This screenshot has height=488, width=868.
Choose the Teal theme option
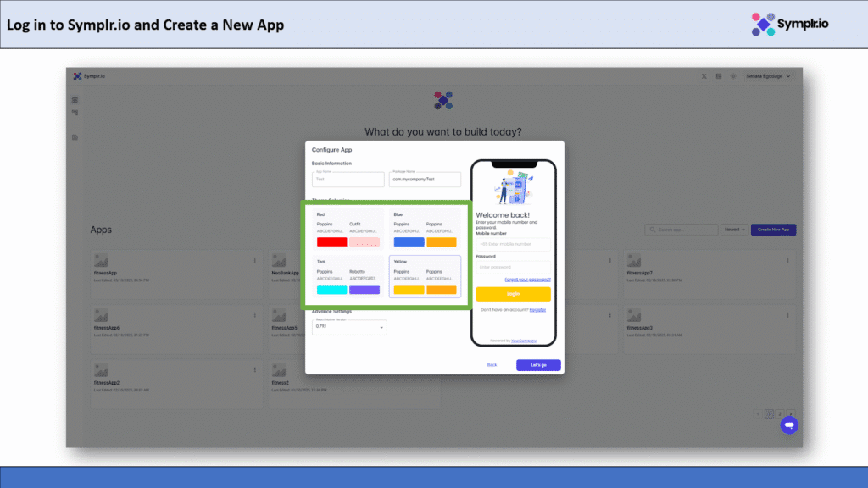point(348,277)
